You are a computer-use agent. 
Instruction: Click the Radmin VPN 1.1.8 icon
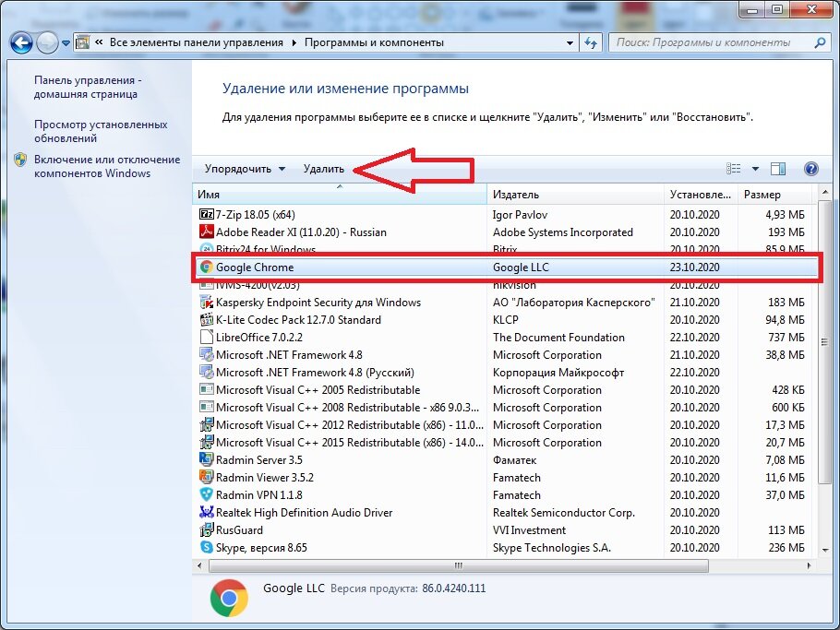pos(206,495)
